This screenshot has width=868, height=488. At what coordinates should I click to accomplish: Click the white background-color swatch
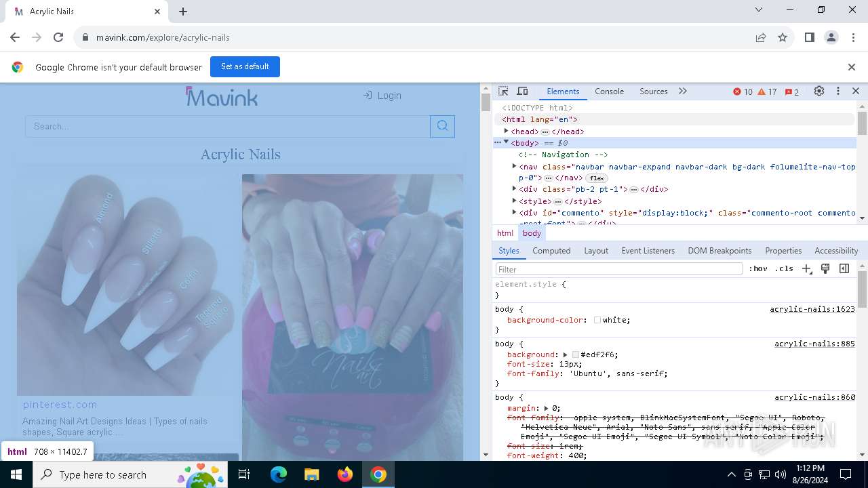pos(597,320)
